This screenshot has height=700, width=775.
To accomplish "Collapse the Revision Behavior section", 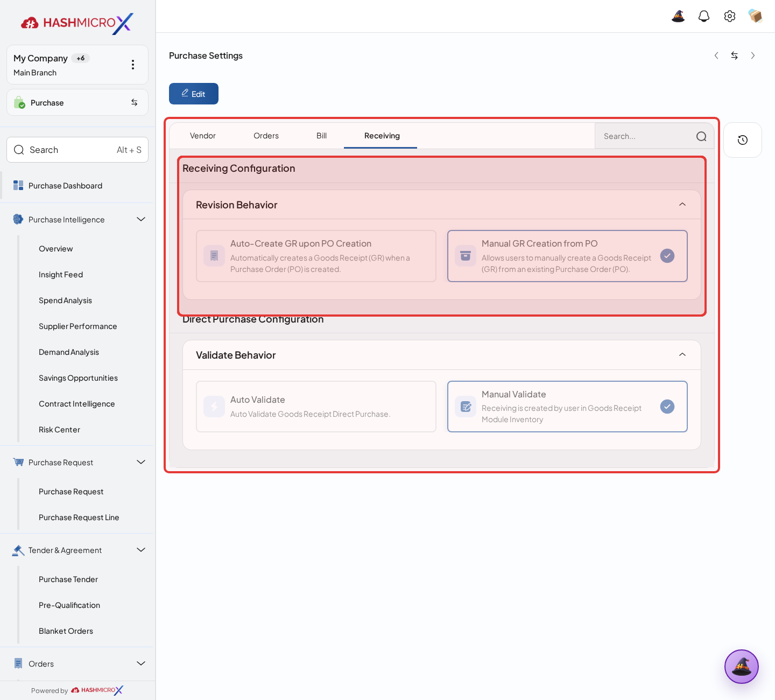I will point(682,205).
